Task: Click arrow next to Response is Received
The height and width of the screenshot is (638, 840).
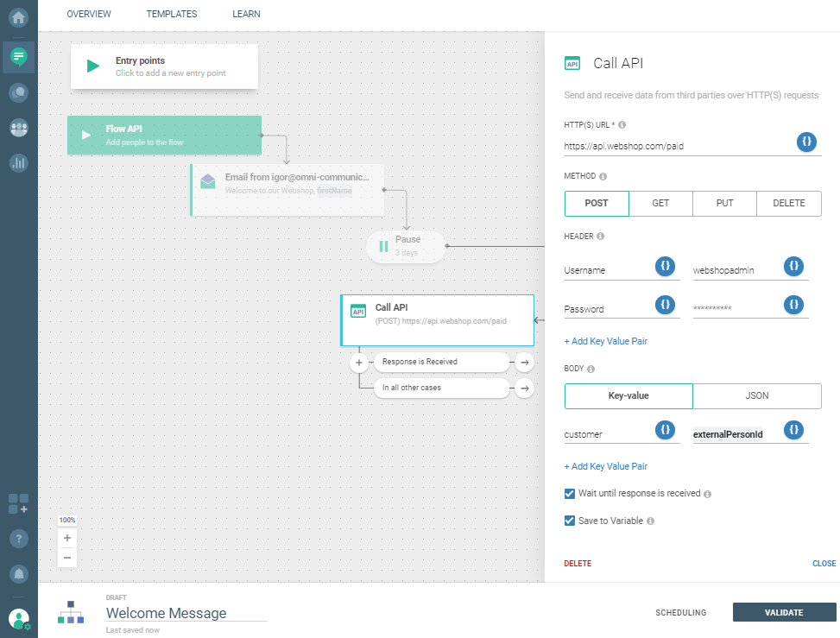Action: (523, 363)
